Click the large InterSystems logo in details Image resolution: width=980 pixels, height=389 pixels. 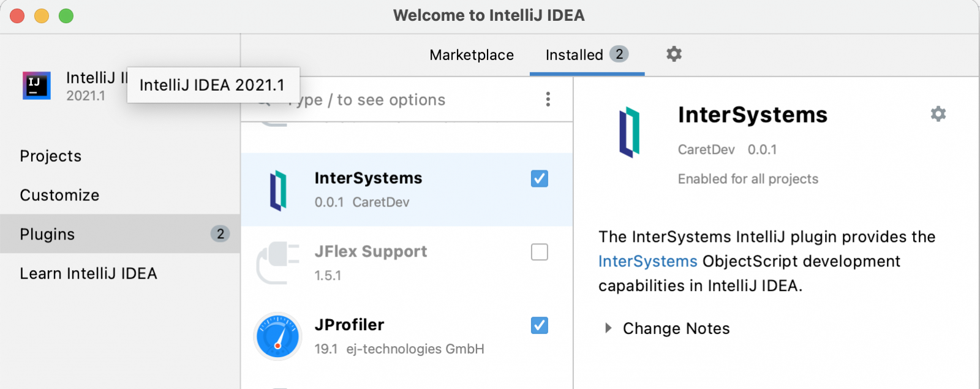click(x=629, y=132)
